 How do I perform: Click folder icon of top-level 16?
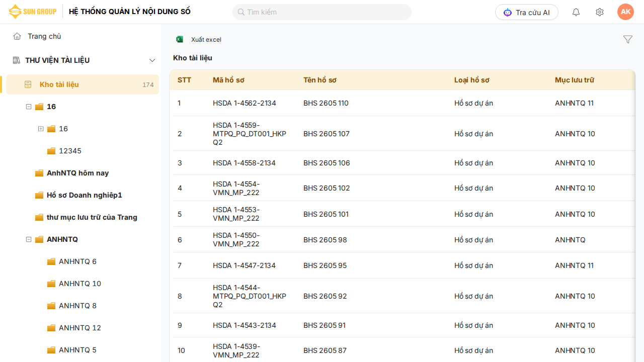pos(39,107)
